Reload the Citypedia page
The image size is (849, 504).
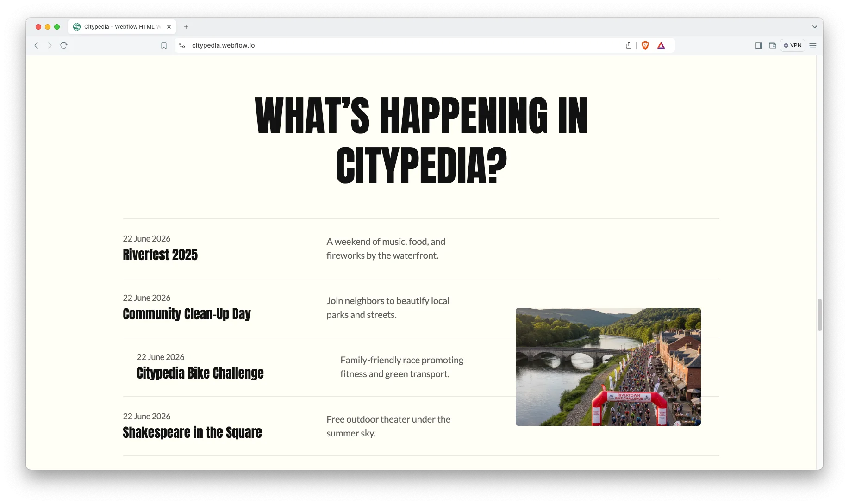(64, 45)
